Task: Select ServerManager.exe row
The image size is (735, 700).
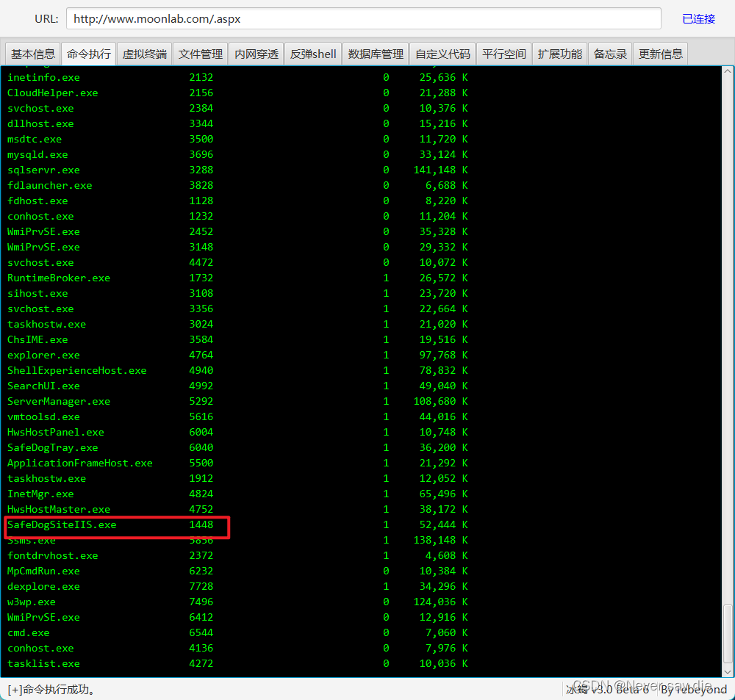Action: [x=237, y=402]
